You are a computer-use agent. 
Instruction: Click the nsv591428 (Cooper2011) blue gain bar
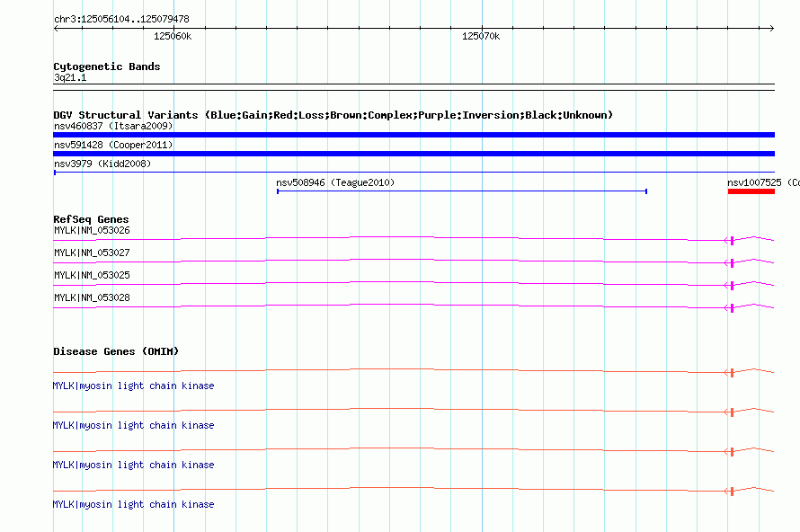[413, 154]
